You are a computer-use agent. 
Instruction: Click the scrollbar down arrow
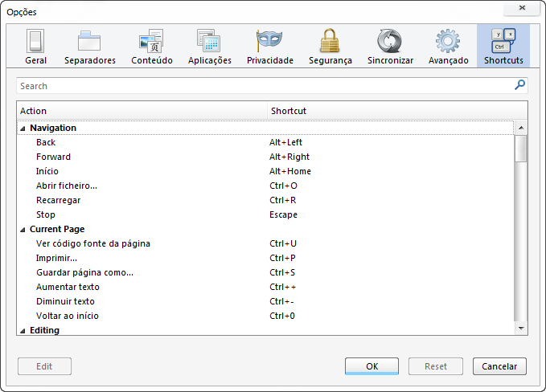click(521, 328)
